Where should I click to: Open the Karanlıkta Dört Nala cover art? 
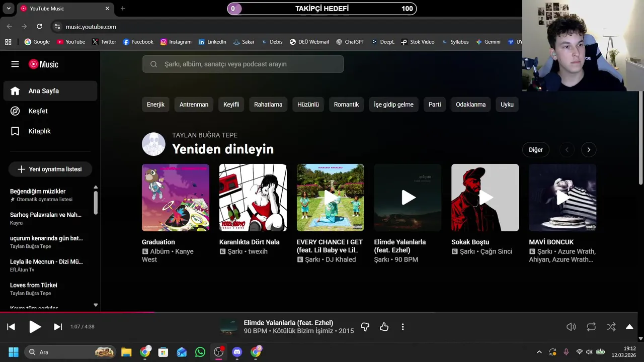[x=253, y=198]
